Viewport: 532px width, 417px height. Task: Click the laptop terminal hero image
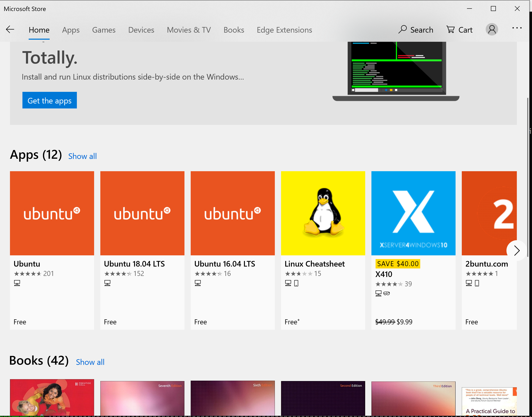396,71
